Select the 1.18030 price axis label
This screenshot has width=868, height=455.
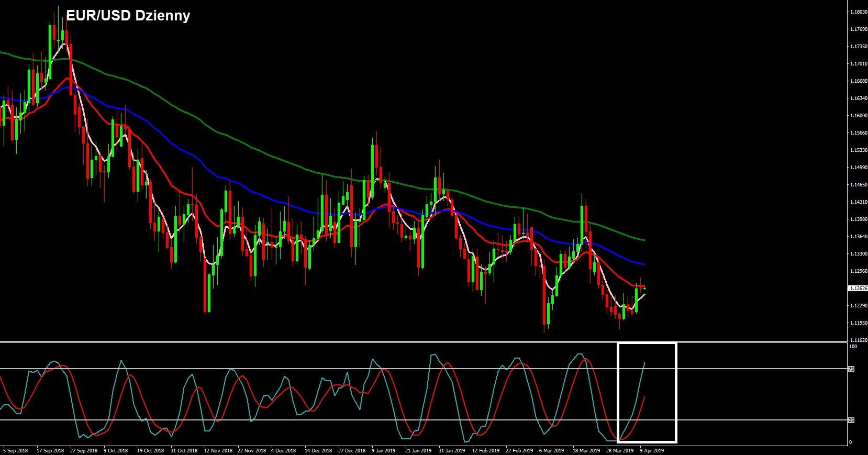859,12
